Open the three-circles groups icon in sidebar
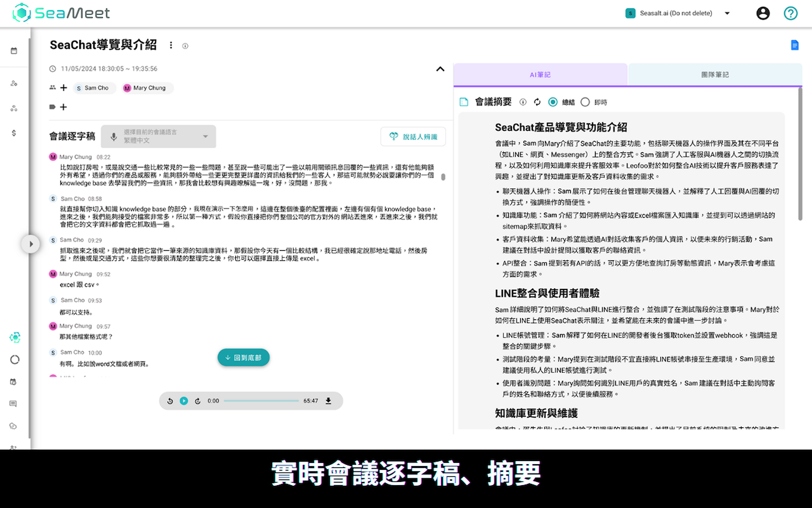 14,108
